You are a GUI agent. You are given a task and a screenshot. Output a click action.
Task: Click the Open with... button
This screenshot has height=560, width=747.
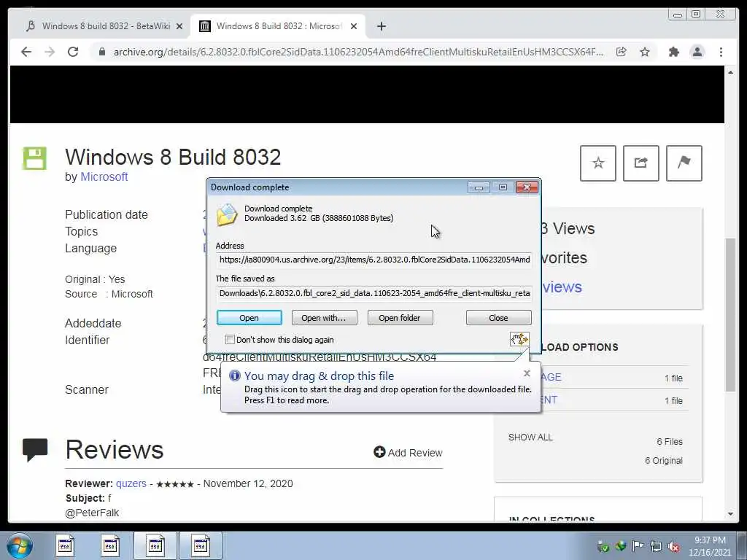pyautogui.click(x=324, y=318)
